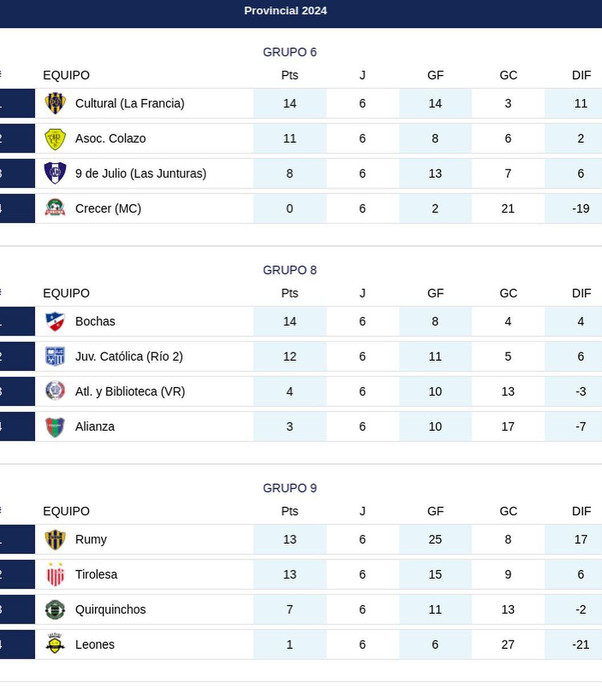Open the Provincial 2024 header
This screenshot has height=700, width=602.
pyautogui.click(x=285, y=11)
